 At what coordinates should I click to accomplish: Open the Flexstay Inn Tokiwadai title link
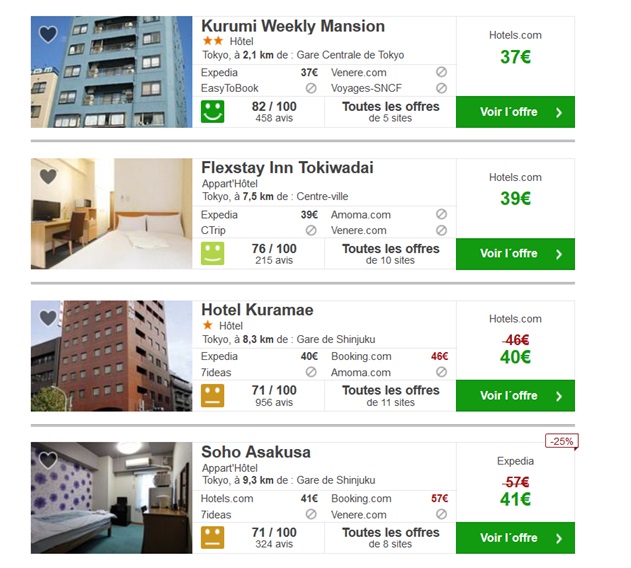287,168
